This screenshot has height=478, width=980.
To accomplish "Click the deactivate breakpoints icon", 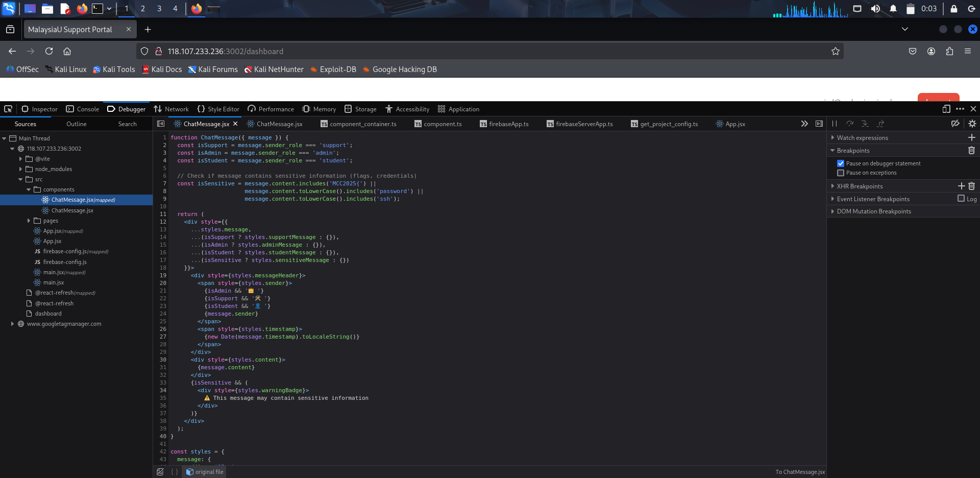I will 955,124.
